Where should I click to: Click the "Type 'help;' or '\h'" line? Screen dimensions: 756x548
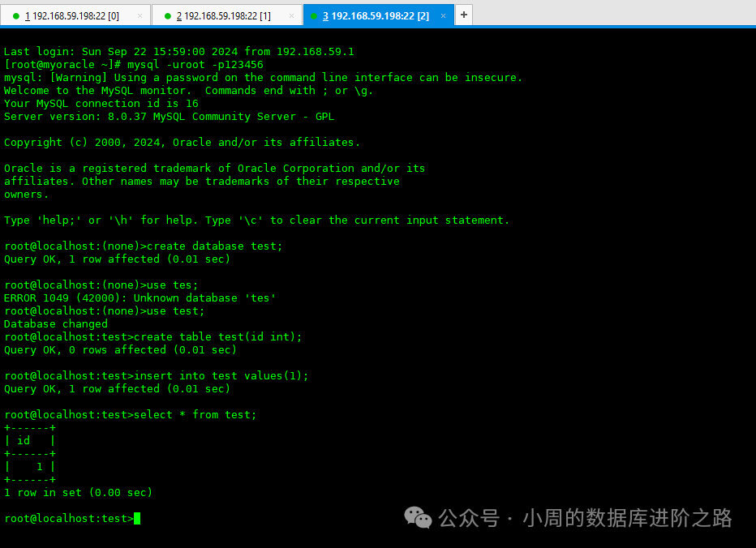[256, 220]
